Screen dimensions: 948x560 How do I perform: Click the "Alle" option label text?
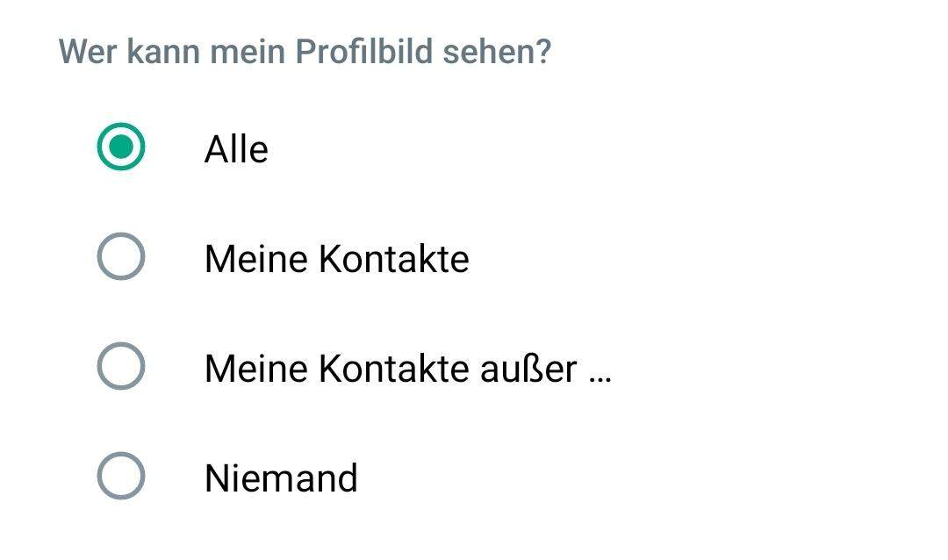click(x=236, y=149)
